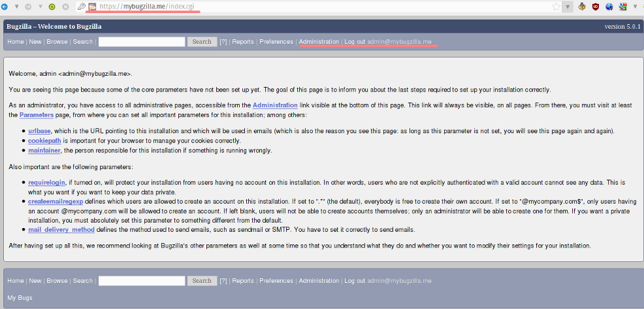Open Reports in the top navigation bar
Image resolution: width=644 pixels, height=309 pixels.
[x=243, y=42]
